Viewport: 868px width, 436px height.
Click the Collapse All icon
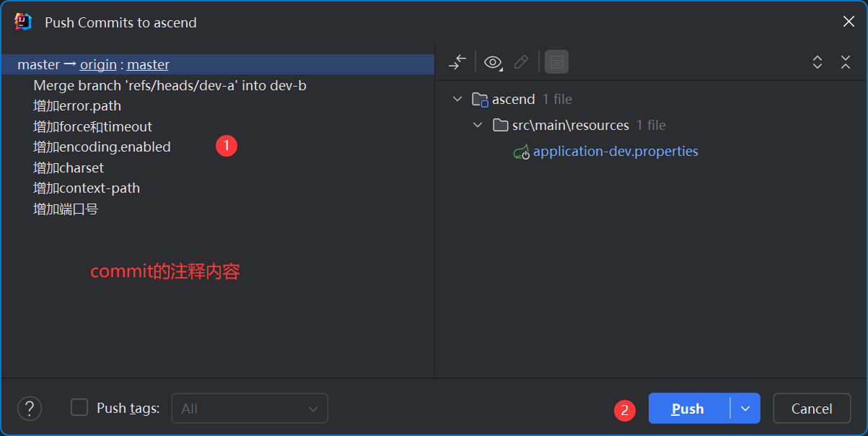coord(846,62)
